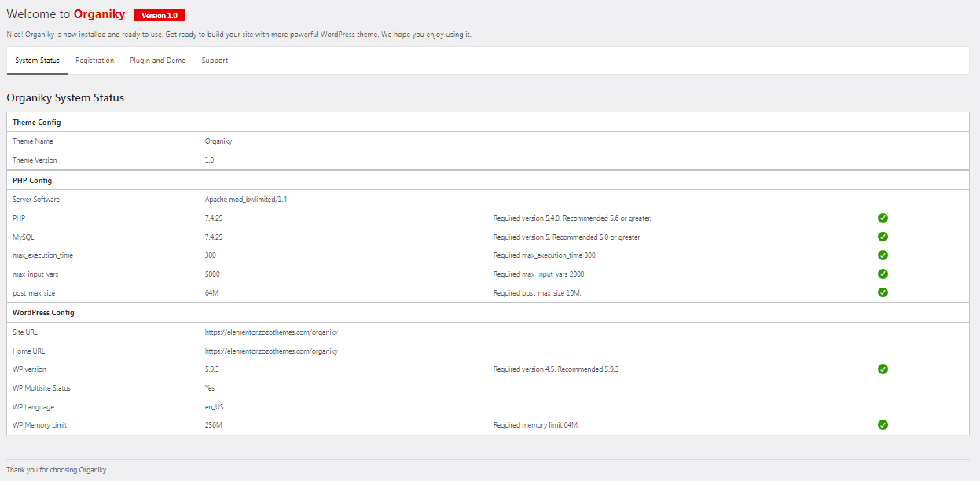Click the Site URL value text
Image resolution: width=980 pixels, height=481 pixels.
tap(271, 332)
